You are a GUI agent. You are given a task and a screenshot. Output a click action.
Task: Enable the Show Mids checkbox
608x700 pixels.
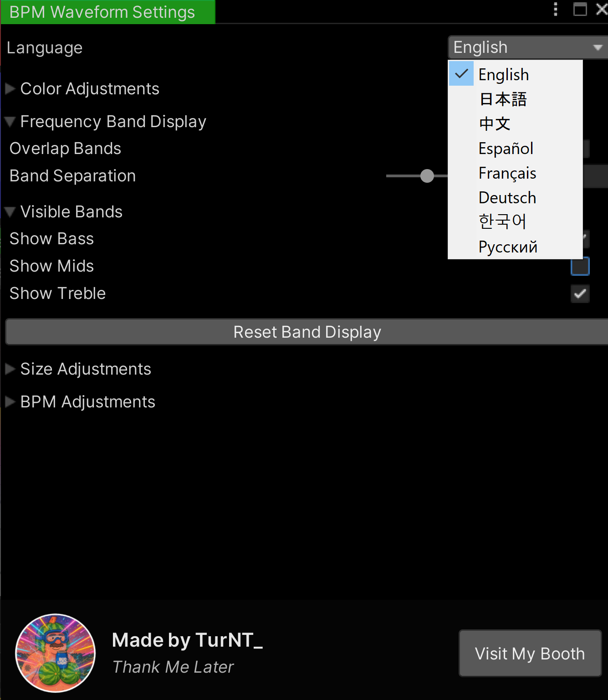[x=580, y=266]
